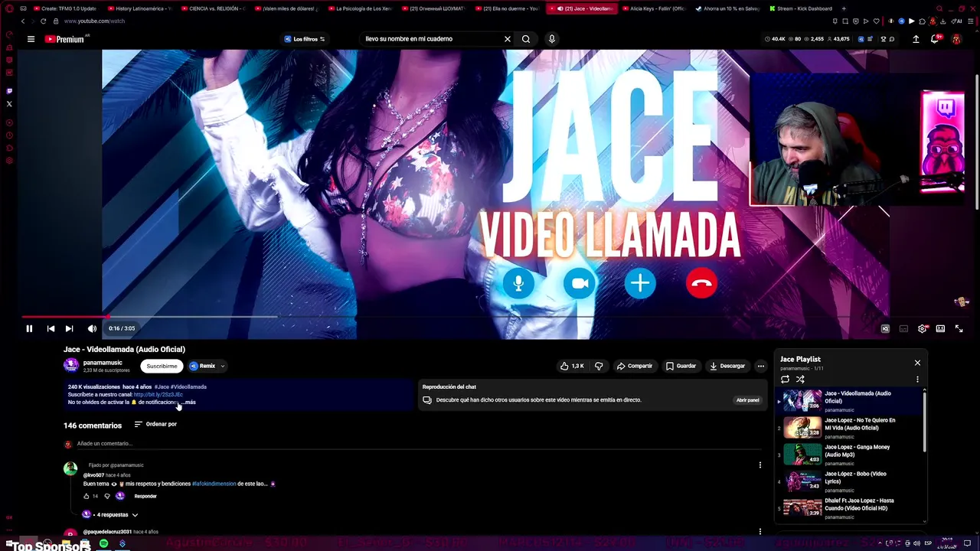Open the create upload icon

pyautogui.click(x=916, y=39)
